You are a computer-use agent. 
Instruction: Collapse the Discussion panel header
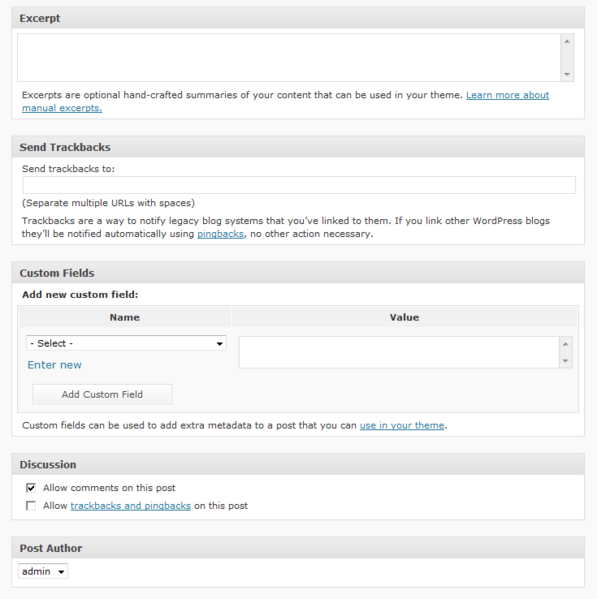298,465
